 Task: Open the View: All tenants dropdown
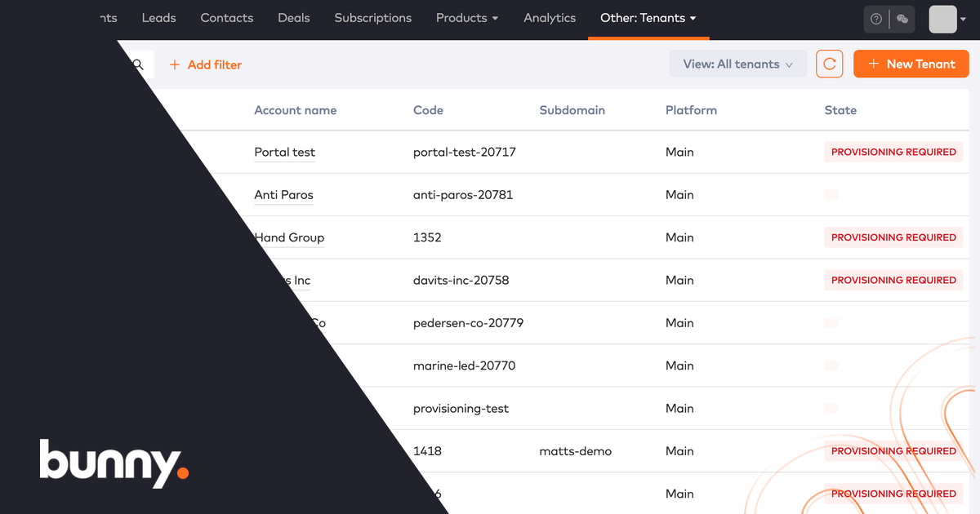(737, 64)
